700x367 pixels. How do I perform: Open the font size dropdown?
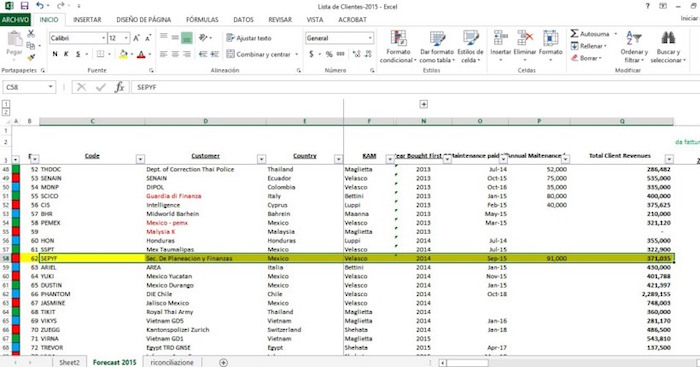click(x=126, y=38)
